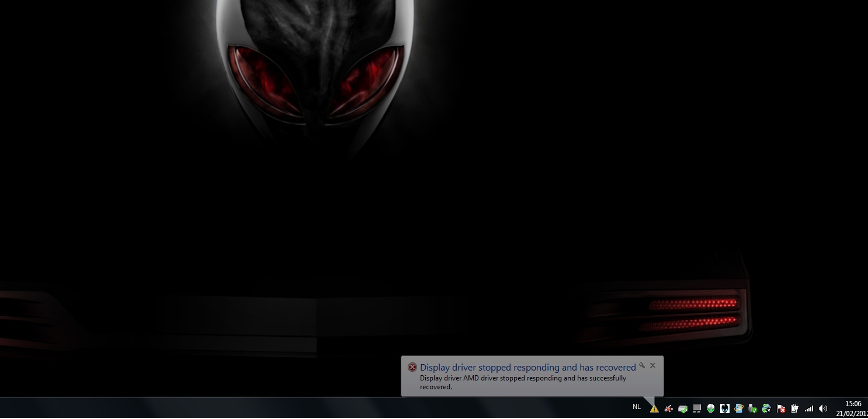This screenshot has width=868, height=419.
Task: Click the wrench icon in the notification balloon
Action: (x=642, y=365)
